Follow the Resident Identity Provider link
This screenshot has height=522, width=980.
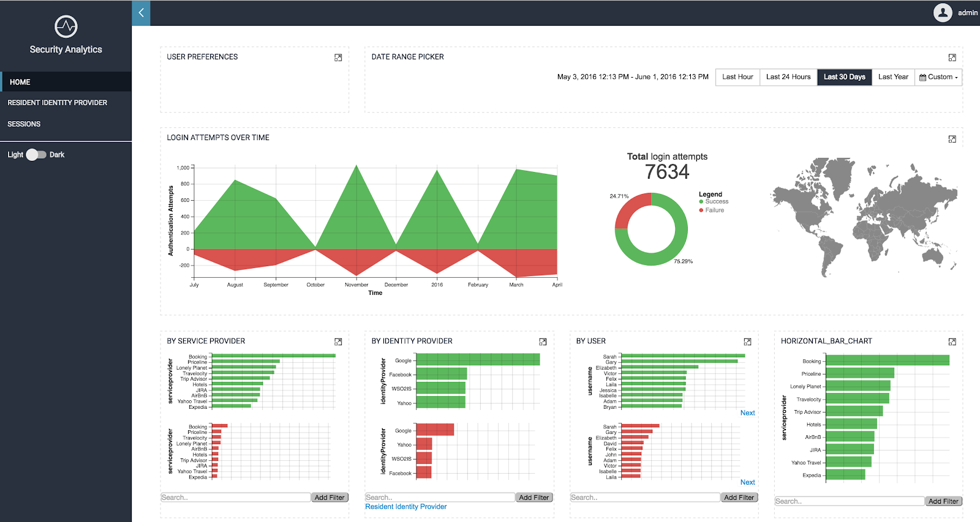pyautogui.click(x=406, y=507)
